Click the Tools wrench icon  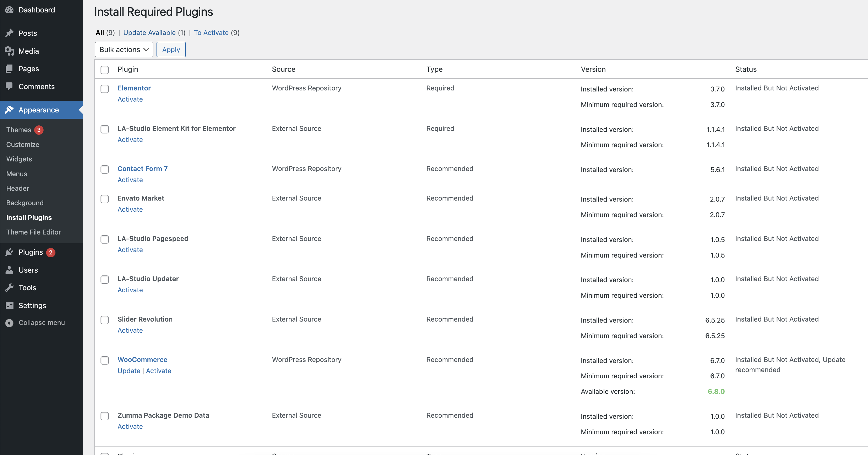point(9,288)
